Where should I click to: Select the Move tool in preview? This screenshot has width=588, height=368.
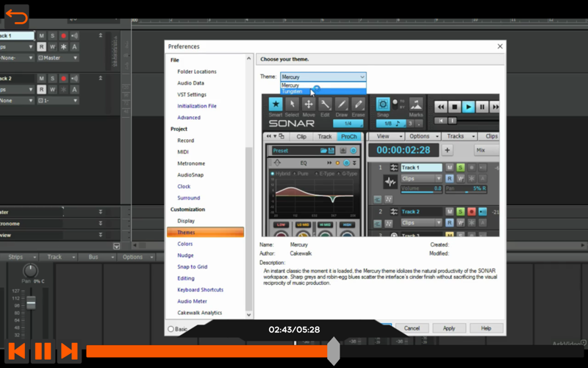309,104
